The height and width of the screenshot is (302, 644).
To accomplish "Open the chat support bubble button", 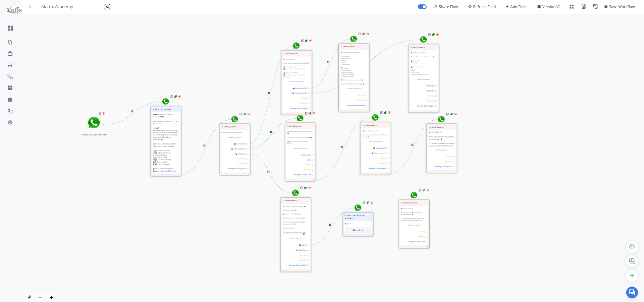I will point(632,292).
